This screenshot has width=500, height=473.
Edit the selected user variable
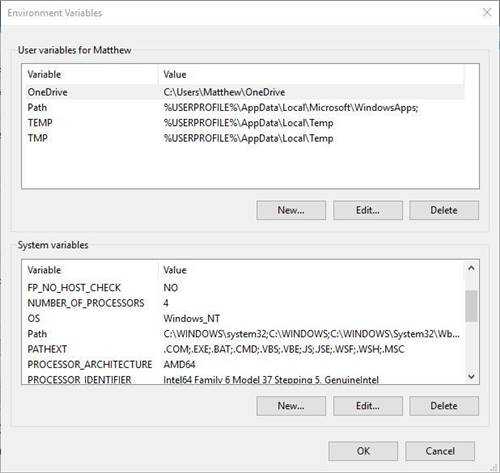tap(368, 210)
